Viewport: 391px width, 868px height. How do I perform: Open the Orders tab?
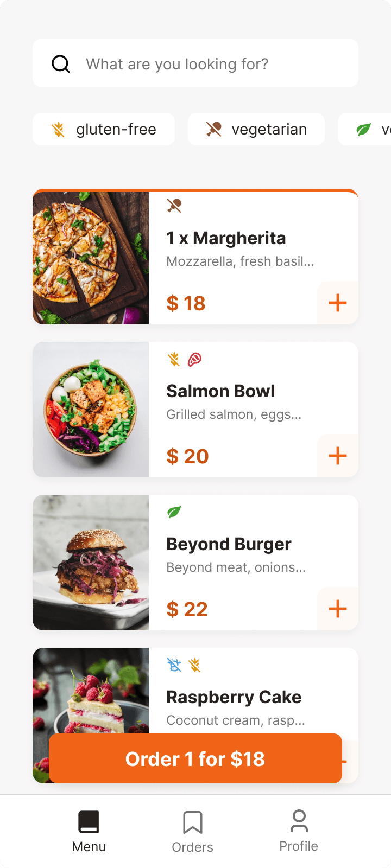pos(193,832)
